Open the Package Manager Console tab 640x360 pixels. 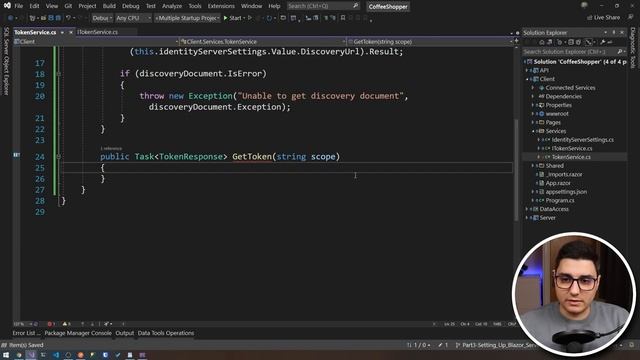[x=78, y=333]
